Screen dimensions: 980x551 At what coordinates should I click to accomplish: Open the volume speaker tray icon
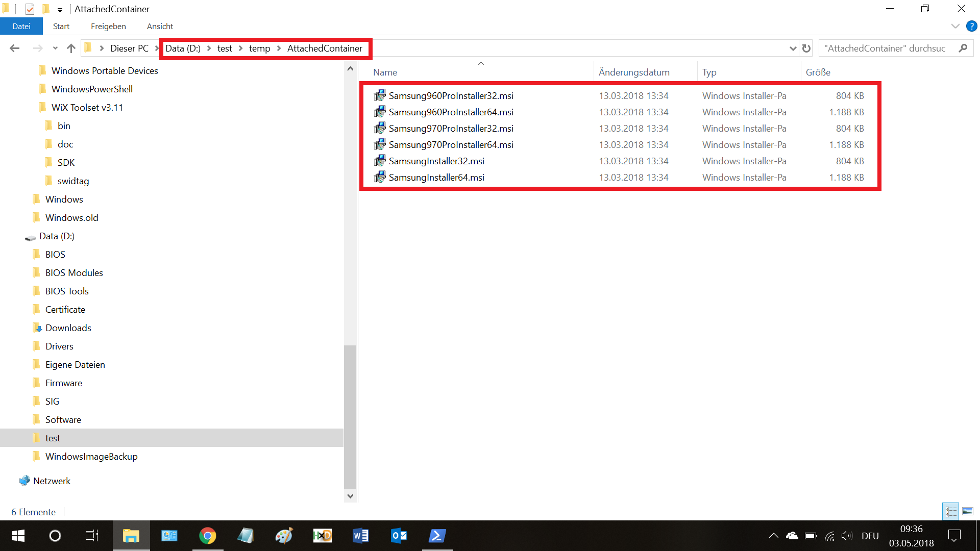point(847,536)
